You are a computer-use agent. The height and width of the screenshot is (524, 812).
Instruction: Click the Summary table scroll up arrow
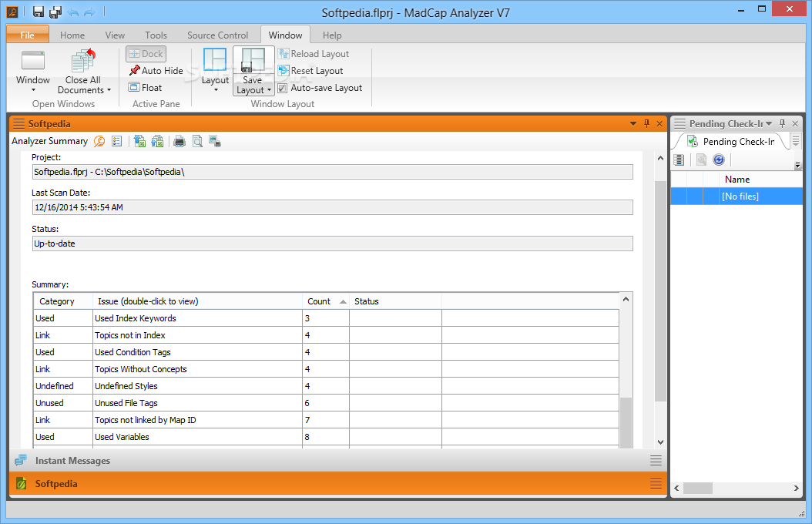pos(626,299)
